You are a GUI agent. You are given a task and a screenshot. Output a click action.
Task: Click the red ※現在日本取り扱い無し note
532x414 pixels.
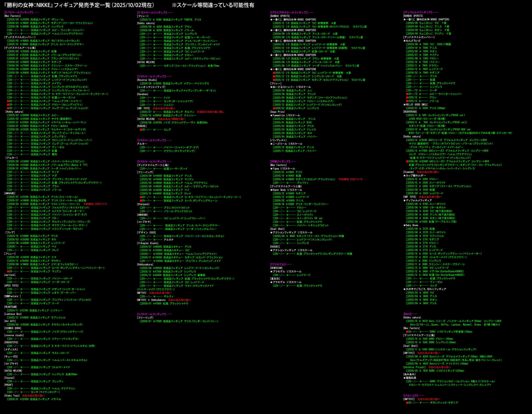coord(210,112)
